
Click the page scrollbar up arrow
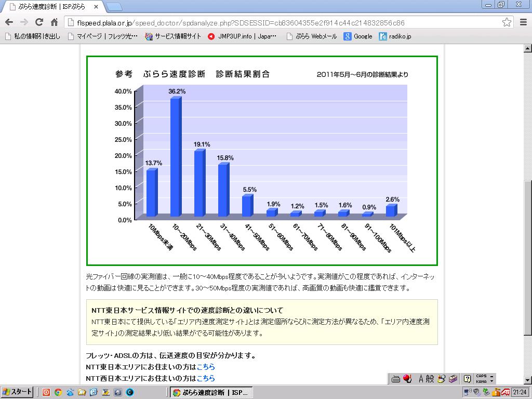pyautogui.click(x=527, y=49)
